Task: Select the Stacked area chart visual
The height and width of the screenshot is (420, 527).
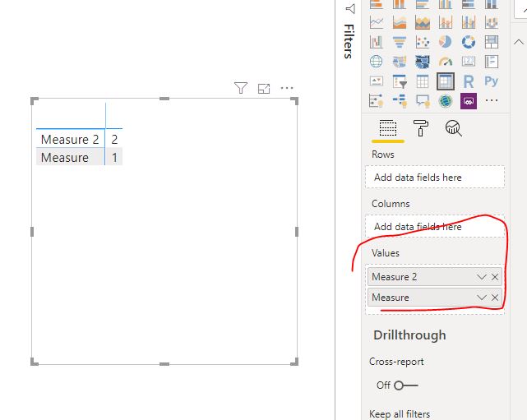Action: coord(423,22)
